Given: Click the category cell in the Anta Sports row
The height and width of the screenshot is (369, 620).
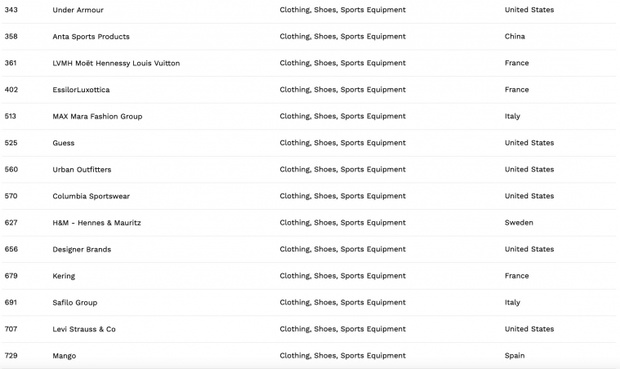Looking at the screenshot, I should pos(342,36).
